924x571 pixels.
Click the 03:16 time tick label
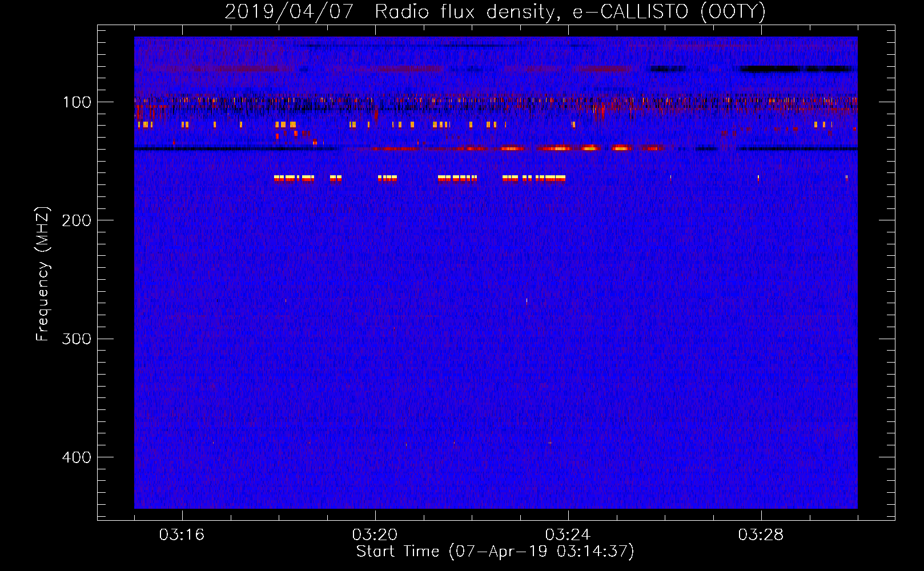click(182, 535)
